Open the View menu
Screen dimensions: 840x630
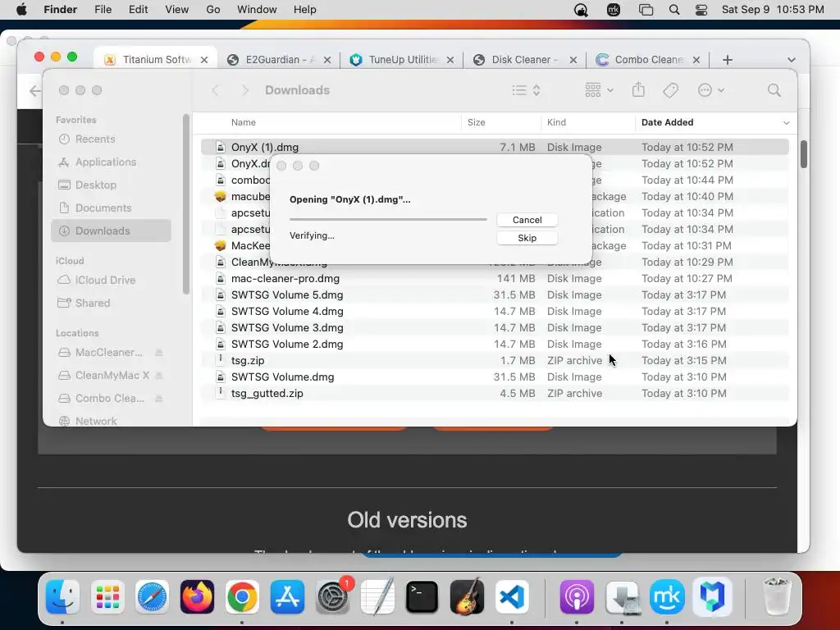coord(177,10)
